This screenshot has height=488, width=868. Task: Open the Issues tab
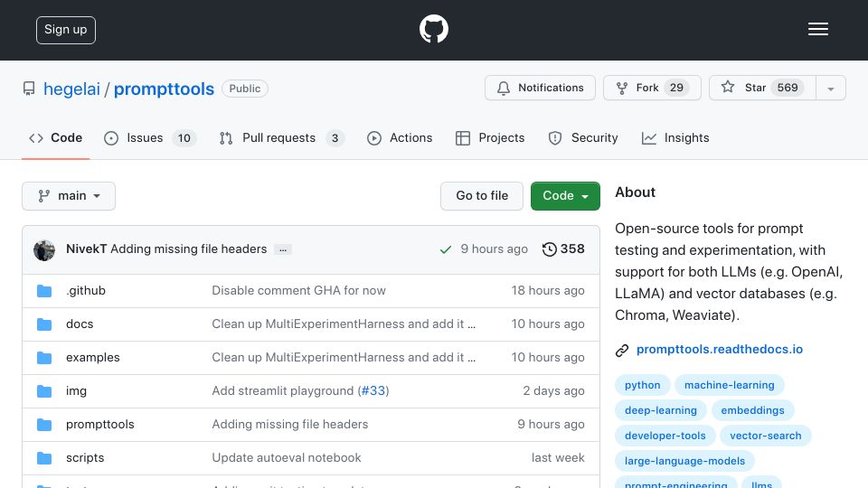point(149,137)
